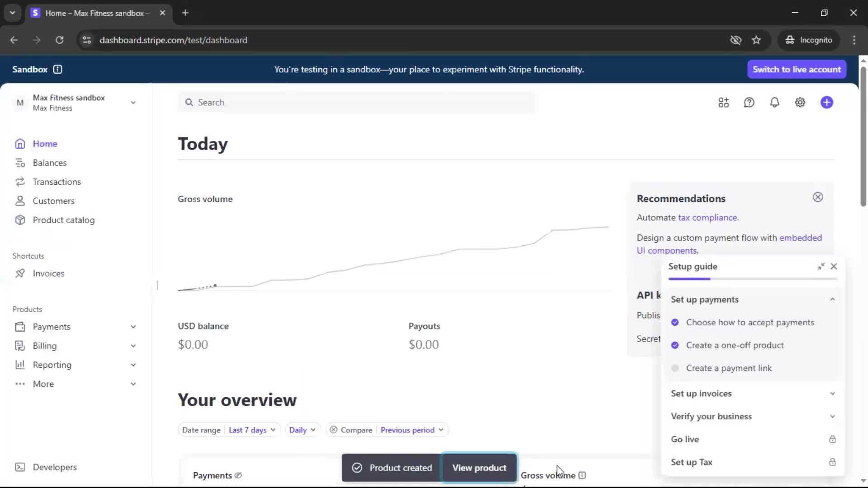Viewport: 868px width, 488px height.
Task: Remove the Compare filter with its x icon
Action: (x=333, y=430)
